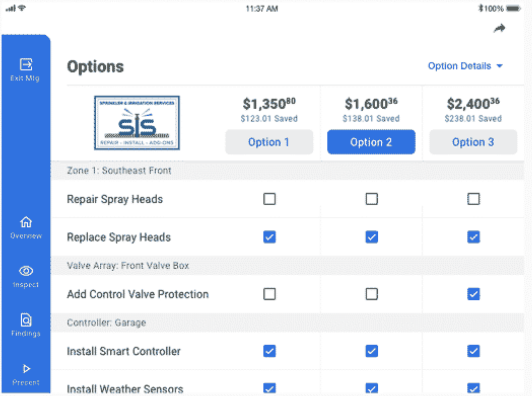Tap the SIS company logo thumbnail
This screenshot has width=532, height=396.
137,123
